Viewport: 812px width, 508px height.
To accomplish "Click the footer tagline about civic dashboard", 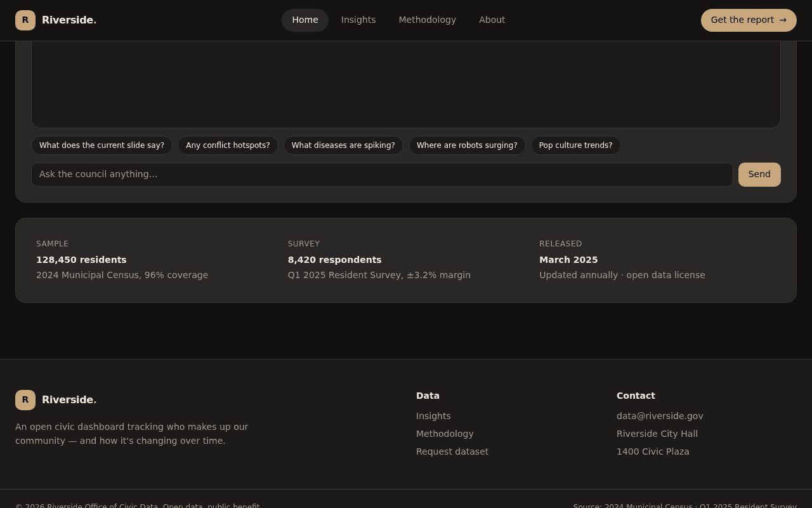I will pyautogui.click(x=132, y=434).
